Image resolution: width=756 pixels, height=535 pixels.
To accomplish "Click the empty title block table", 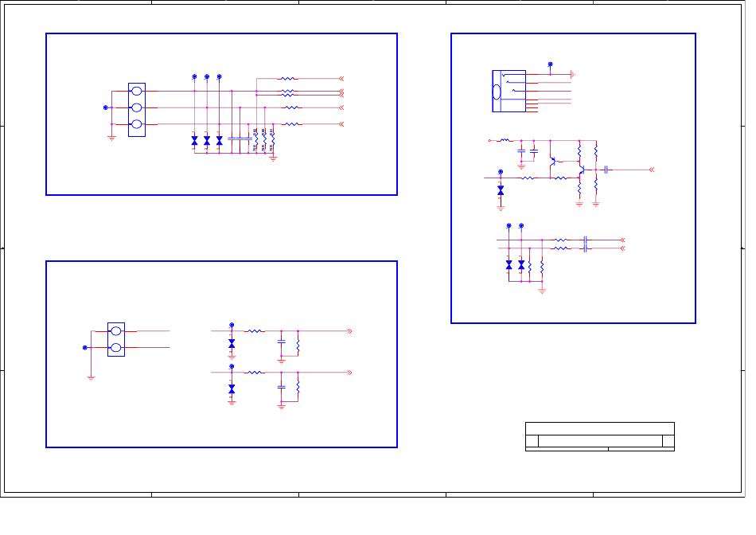I will point(600,436).
